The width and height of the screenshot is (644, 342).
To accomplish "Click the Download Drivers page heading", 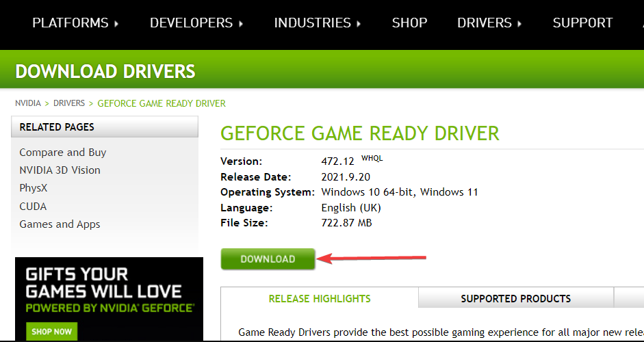I will 105,71.
